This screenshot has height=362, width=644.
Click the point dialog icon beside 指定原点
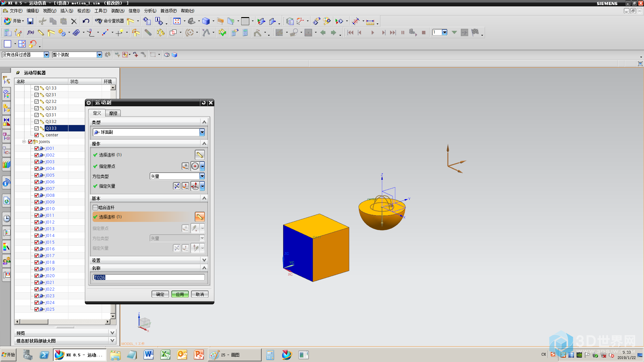[185, 166]
